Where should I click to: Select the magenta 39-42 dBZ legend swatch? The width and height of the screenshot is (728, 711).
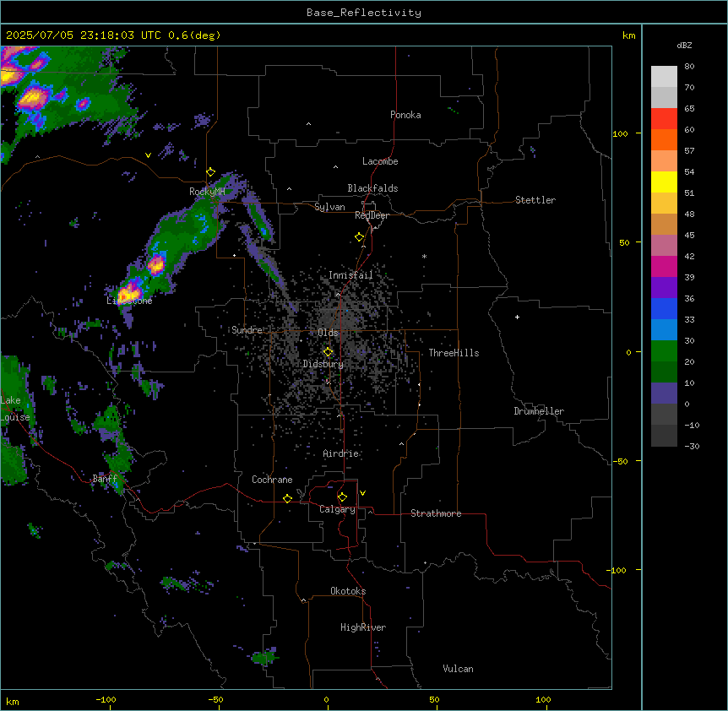tap(664, 266)
